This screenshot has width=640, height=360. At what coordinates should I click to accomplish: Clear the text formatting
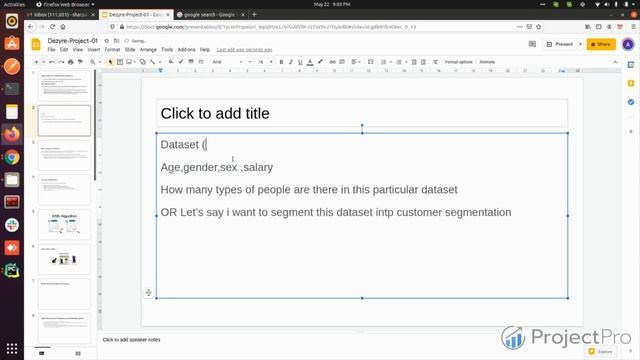436,62
